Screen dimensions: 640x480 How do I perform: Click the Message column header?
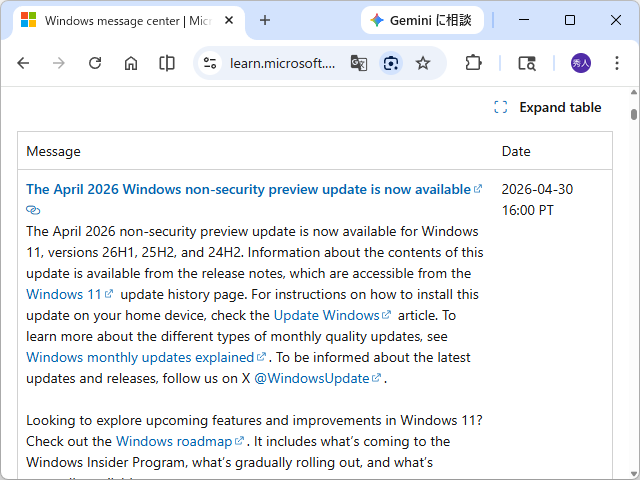coord(53,151)
